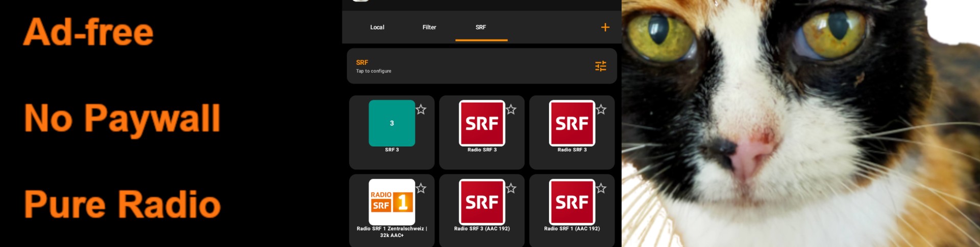Favorite the rightmost Radio SRF 3 star
The image size is (980, 247).
point(601,109)
